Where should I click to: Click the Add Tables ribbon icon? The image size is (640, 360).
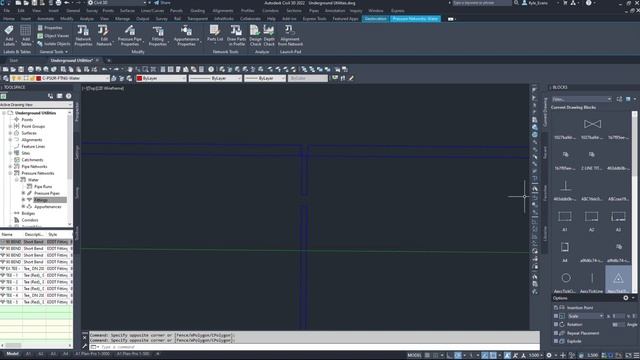pos(25,35)
